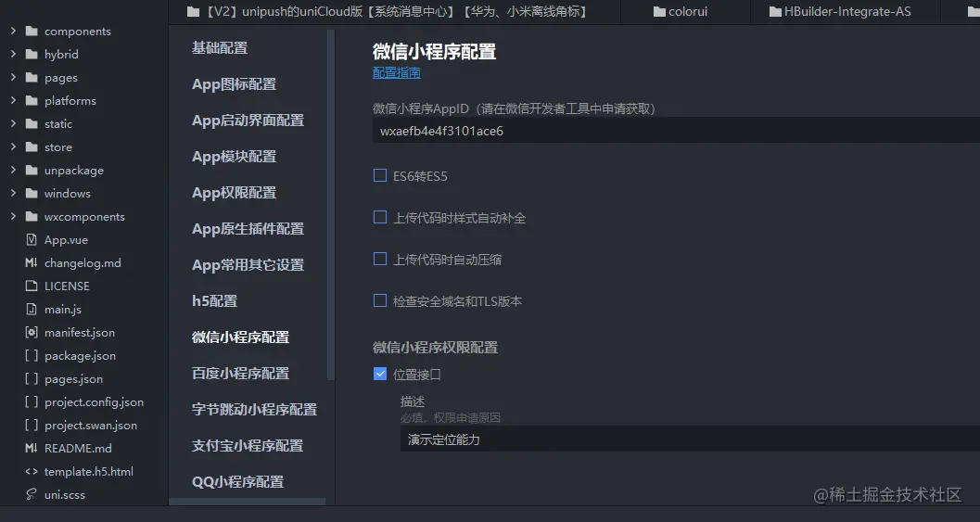Viewport: 980px width, 522px height.
Task: Click the Vue file icon beside App.vue
Action: point(32,239)
